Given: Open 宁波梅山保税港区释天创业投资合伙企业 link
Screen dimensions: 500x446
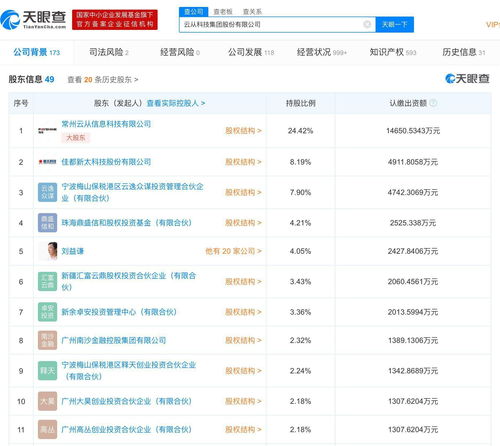Looking at the screenshot, I should pyautogui.click(x=129, y=371).
